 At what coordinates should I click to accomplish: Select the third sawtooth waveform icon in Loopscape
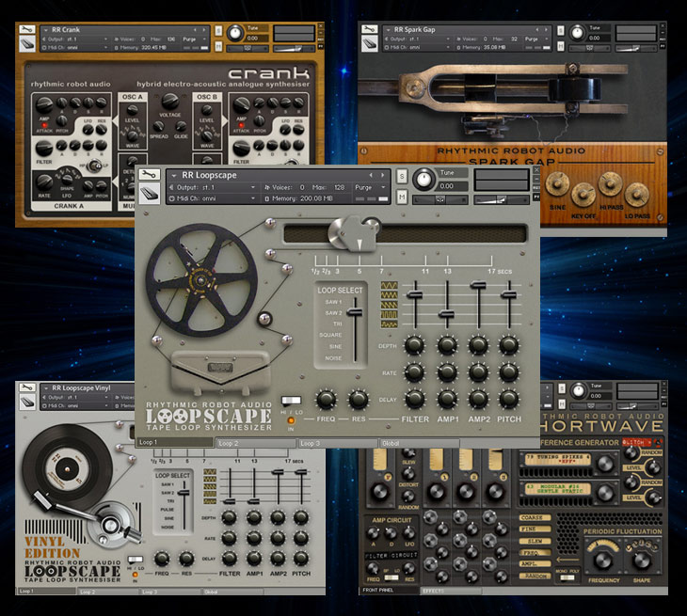tap(389, 305)
